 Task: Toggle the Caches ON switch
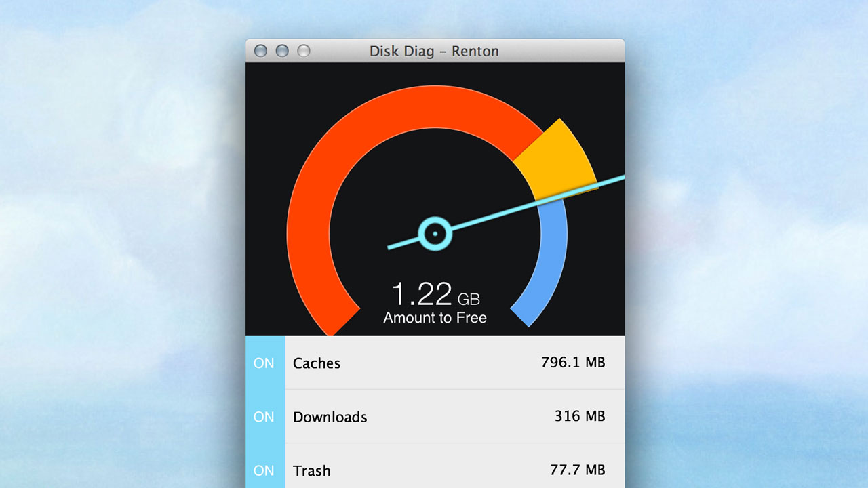pos(264,363)
